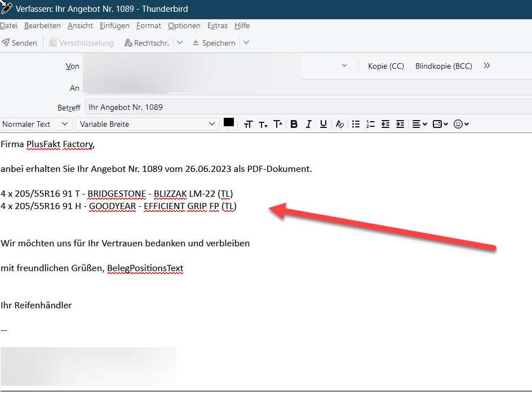Toggle italic formatting
The width and height of the screenshot is (532, 394).
(308, 124)
